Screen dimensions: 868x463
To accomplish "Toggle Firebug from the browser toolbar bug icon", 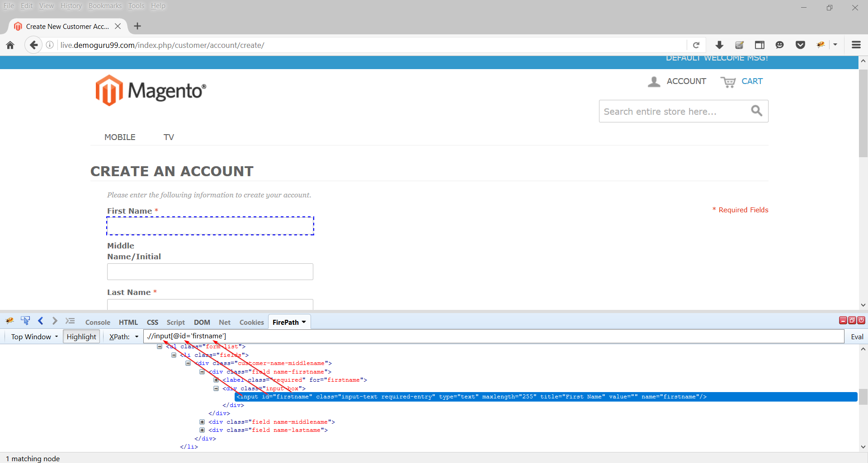I will pos(821,45).
